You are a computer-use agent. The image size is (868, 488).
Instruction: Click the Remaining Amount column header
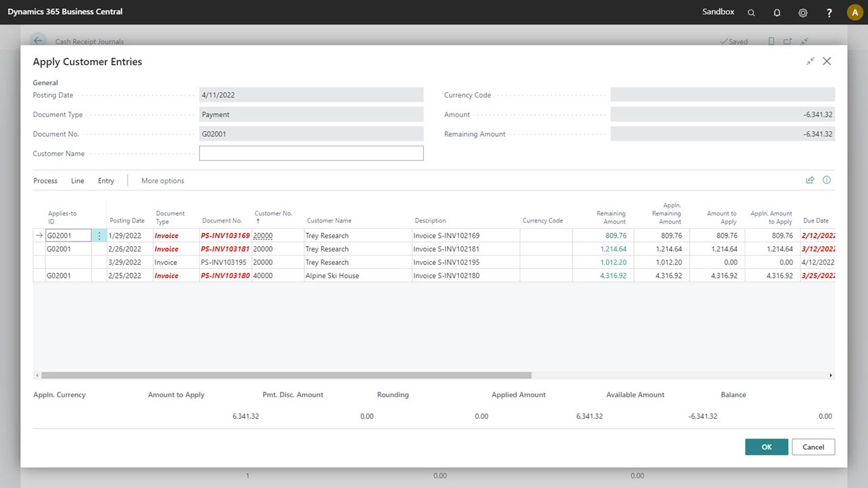point(611,217)
